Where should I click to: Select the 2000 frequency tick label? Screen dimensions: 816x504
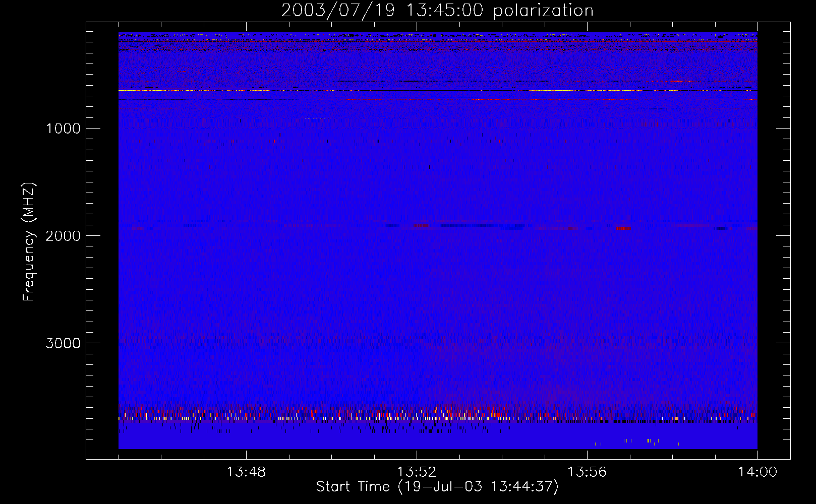[63, 236]
